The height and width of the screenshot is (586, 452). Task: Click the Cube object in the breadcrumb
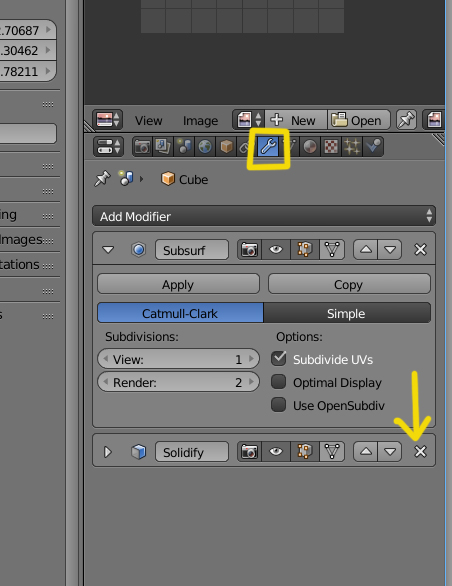(x=184, y=179)
